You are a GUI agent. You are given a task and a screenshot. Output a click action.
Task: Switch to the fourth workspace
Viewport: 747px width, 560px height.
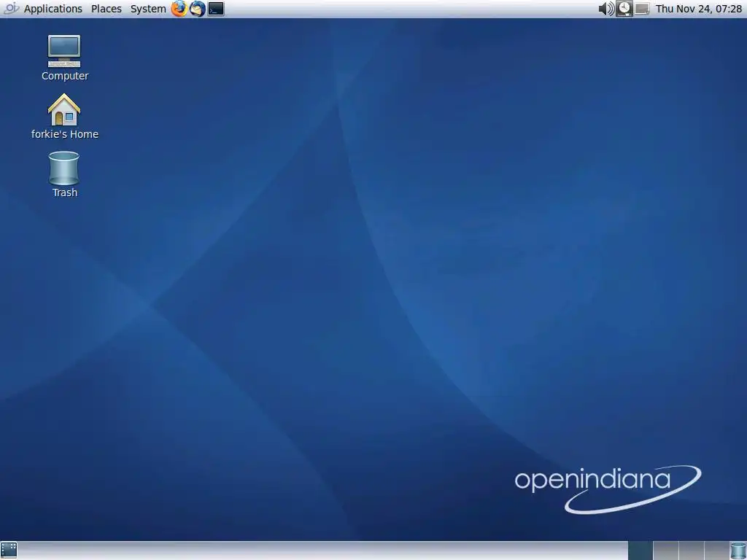pos(716,551)
